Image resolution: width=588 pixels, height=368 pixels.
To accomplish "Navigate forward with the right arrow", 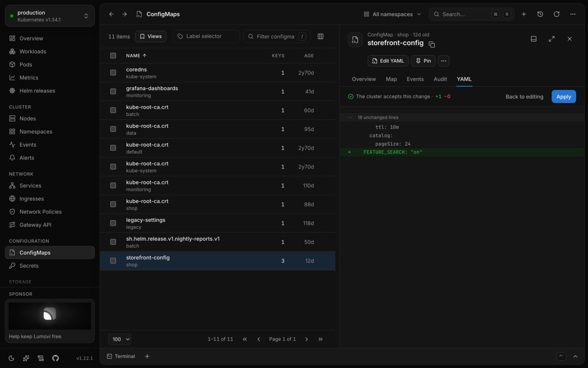I will coord(125,14).
